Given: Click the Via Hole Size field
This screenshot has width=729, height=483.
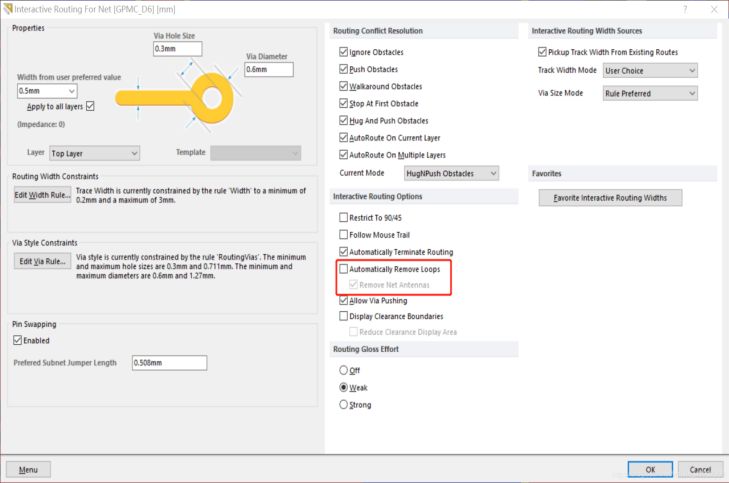Looking at the screenshot, I should click(x=179, y=49).
